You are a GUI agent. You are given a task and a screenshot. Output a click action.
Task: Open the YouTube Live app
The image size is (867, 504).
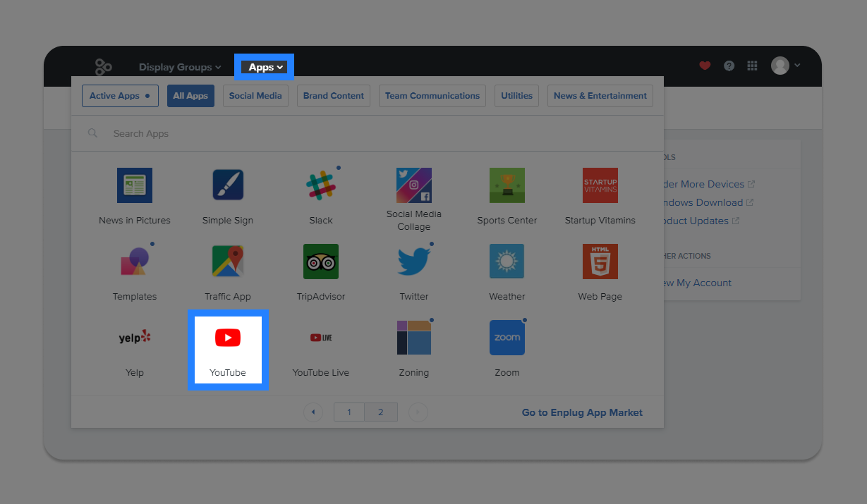click(321, 338)
